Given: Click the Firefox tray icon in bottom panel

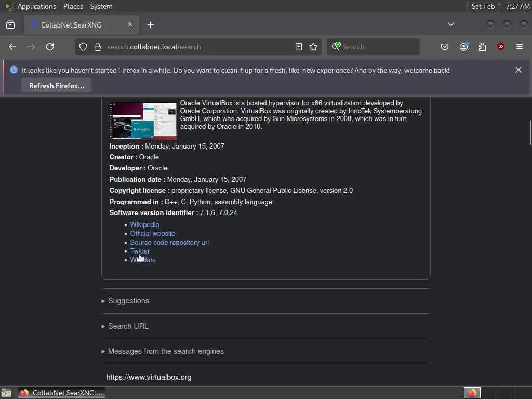Looking at the screenshot, I should pyautogui.click(x=472, y=393).
